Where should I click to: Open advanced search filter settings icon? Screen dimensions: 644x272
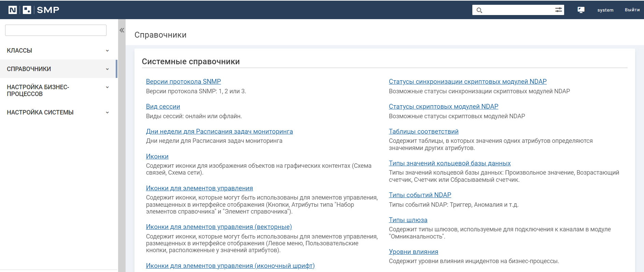click(x=558, y=10)
